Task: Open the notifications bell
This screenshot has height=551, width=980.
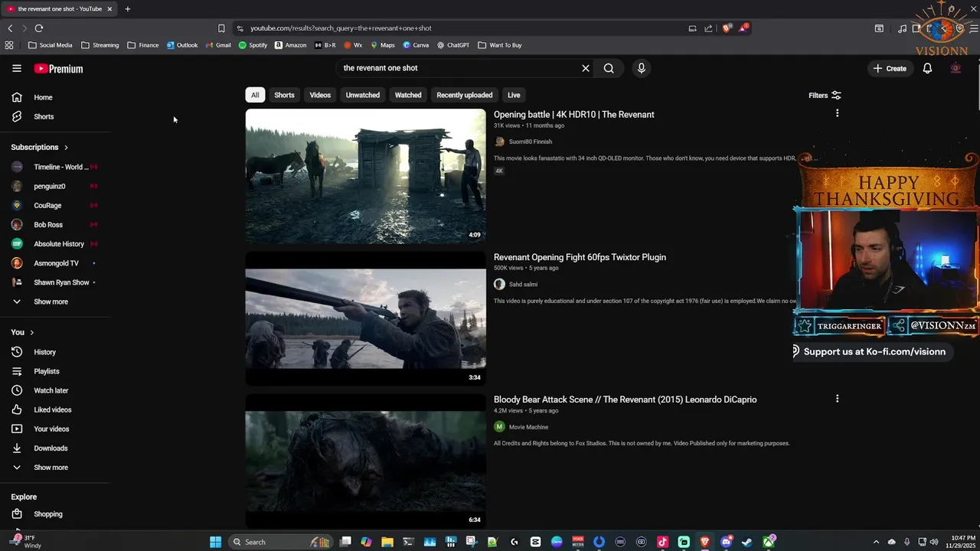Action: pyautogui.click(x=927, y=68)
